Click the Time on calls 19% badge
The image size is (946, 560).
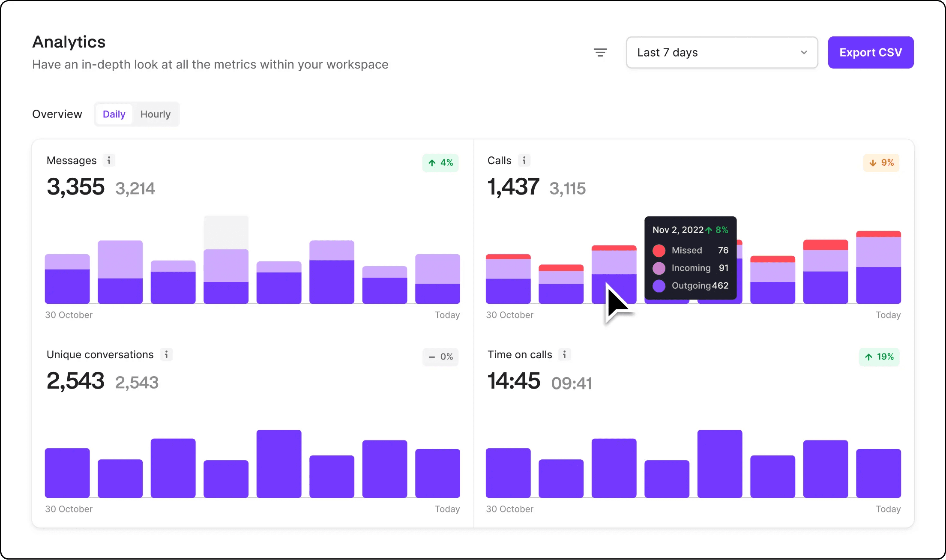click(879, 357)
